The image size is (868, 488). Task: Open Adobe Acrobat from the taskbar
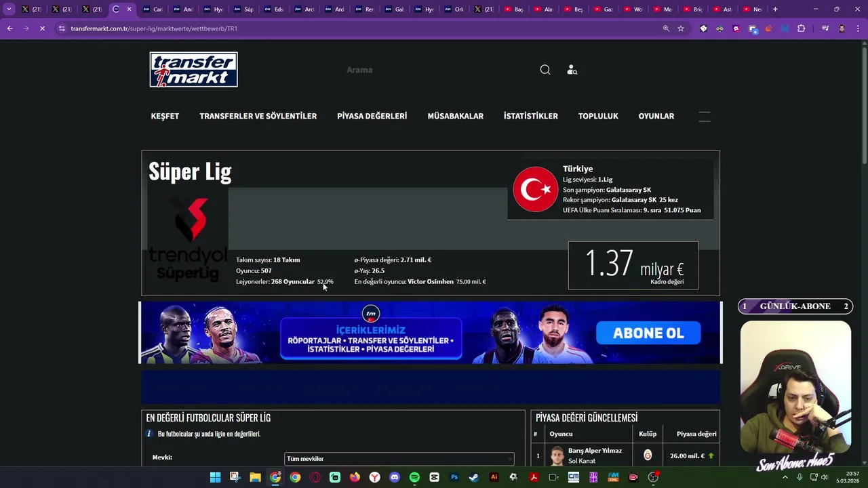point(534,477)
